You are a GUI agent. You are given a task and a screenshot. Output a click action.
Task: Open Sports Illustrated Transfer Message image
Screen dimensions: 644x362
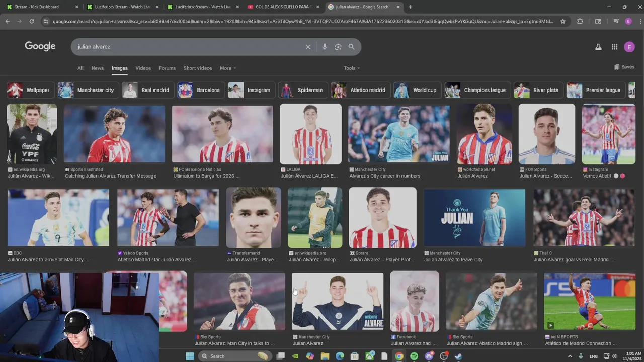click(x=115, y=134)
